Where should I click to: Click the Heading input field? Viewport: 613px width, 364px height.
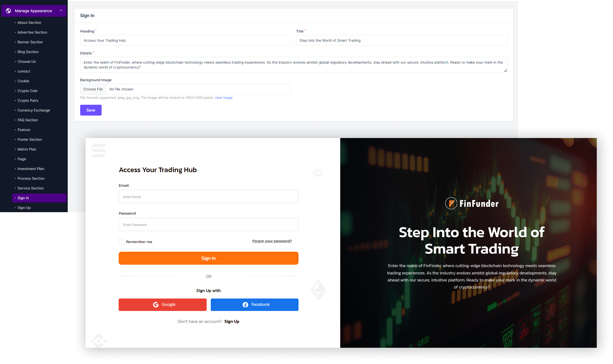186,40
